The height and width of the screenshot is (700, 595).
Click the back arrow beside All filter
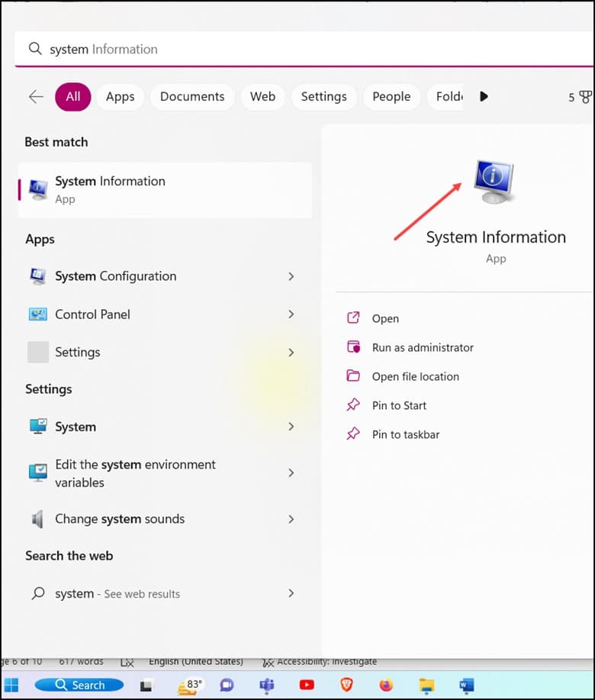coord(36,96)
